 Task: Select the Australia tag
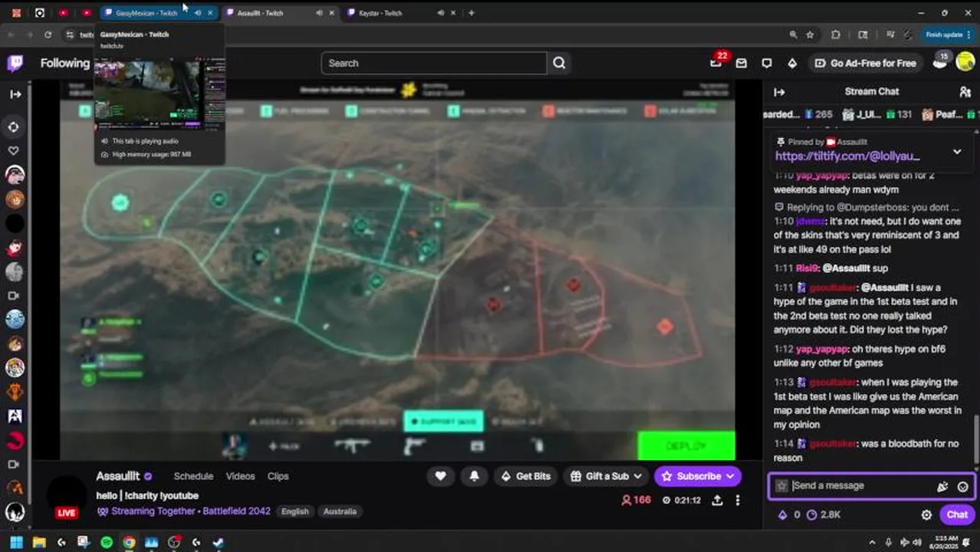(x=340, y=511)
